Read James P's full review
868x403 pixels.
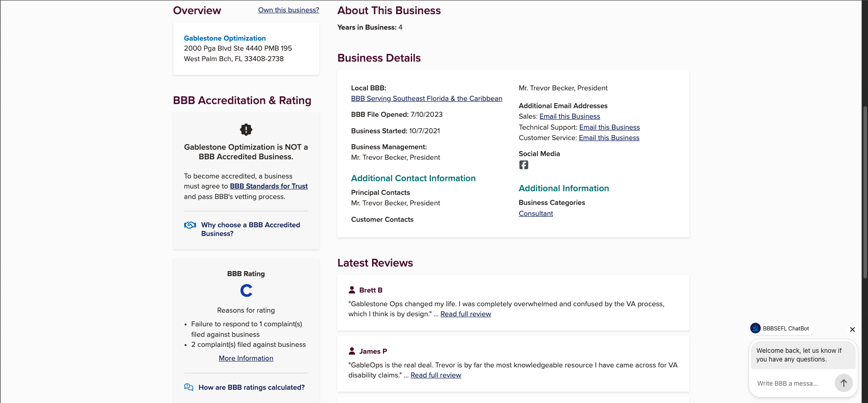point(436,375)
